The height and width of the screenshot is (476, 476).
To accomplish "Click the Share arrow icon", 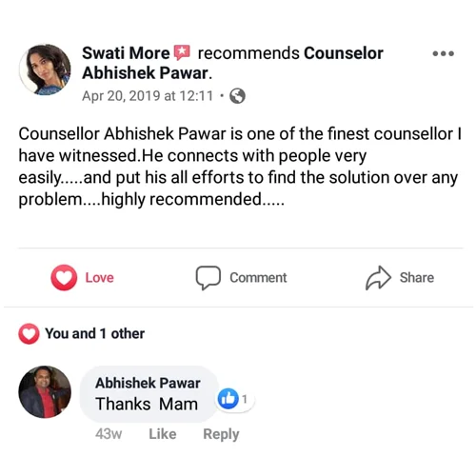I will [x=378, y=278].
